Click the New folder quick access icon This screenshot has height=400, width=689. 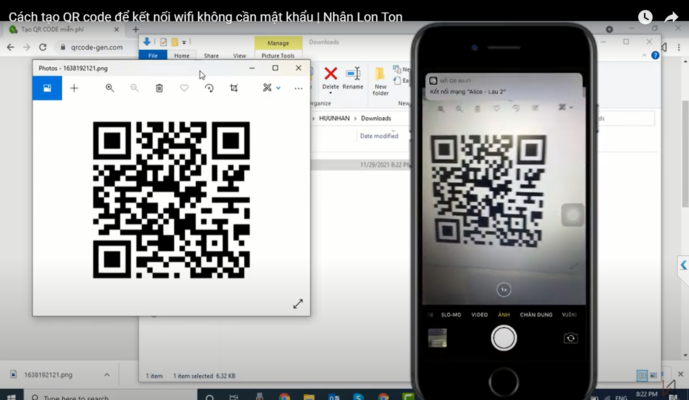pos(174,42)
